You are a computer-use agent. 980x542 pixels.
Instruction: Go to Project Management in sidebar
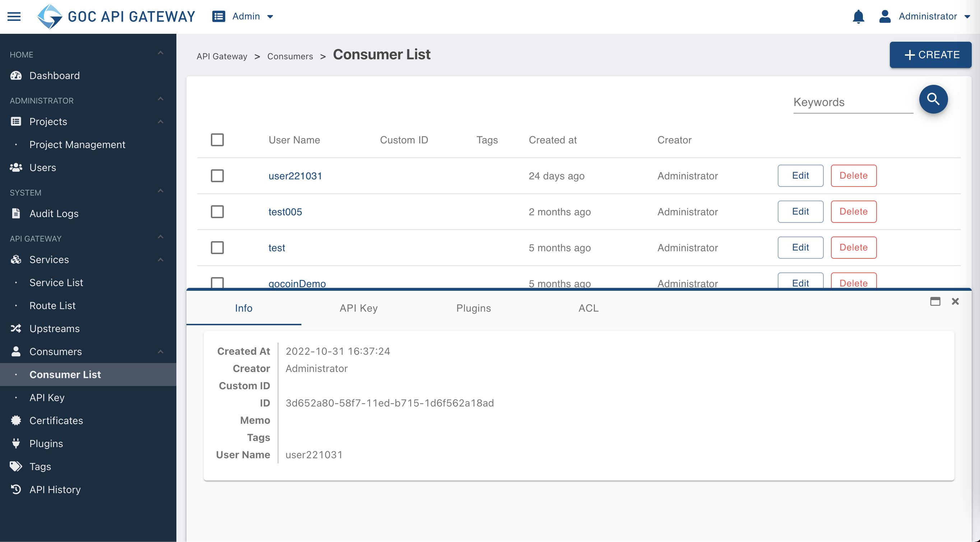77,144
